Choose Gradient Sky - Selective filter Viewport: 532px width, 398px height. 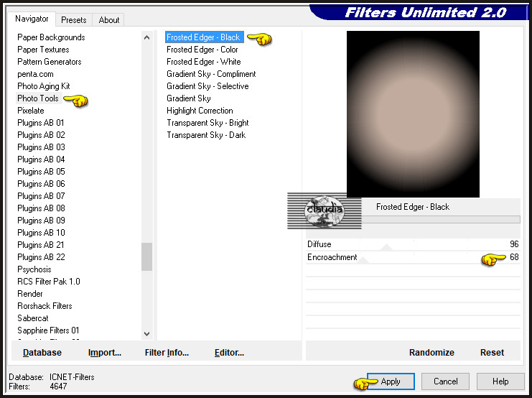pos(207,86)
